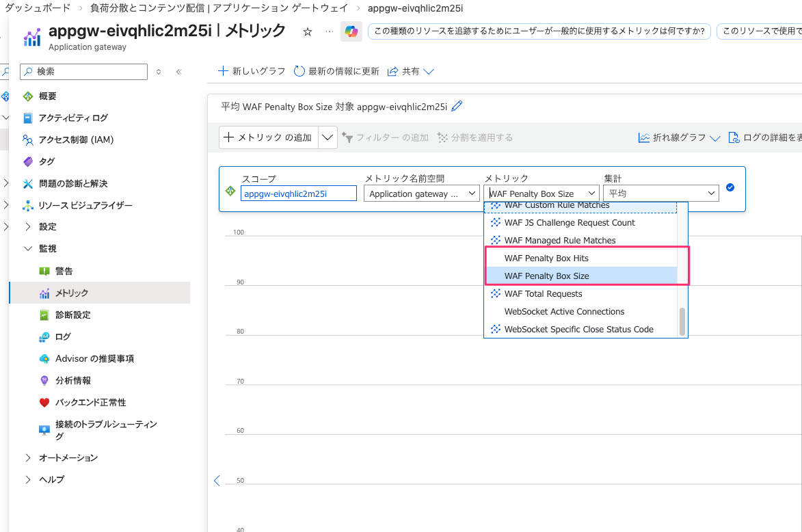Click the バックエンド正常性 heart icon
This screenshot has height=532, width=802.
point(46,402)
